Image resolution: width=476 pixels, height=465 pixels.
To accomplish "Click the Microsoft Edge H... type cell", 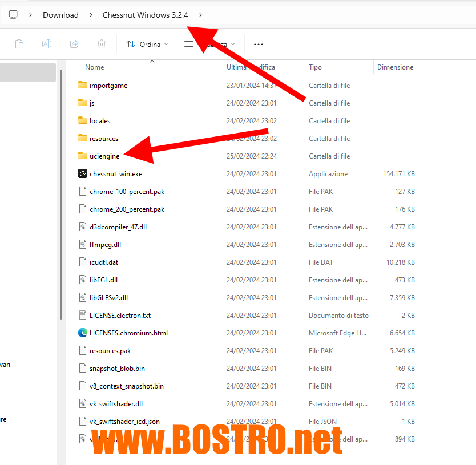I will coord(337,333).
